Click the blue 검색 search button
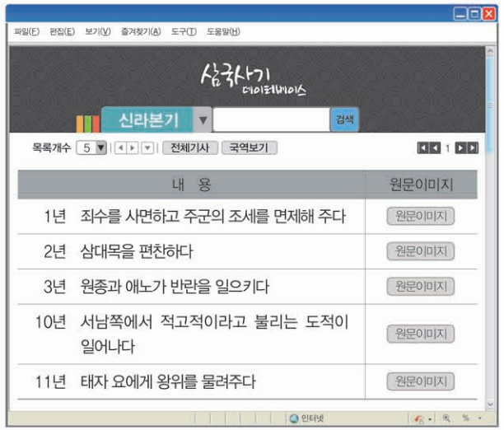This screenshot has width=504, height=430. coord(344,119)
